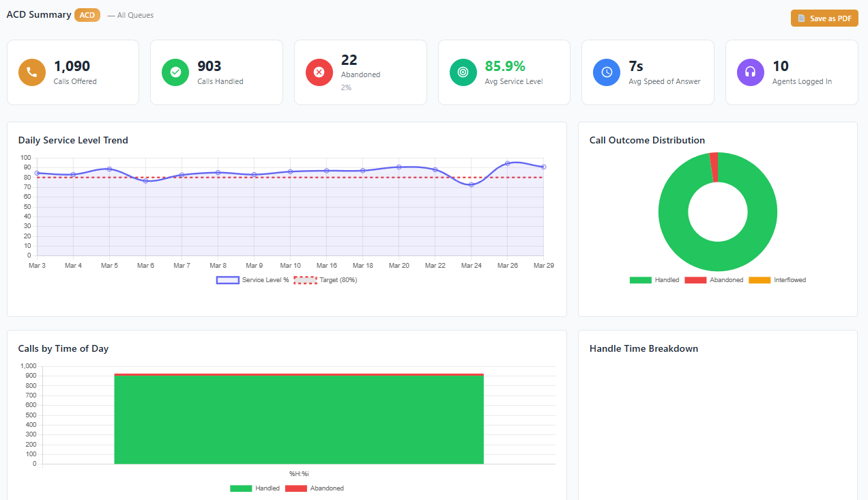Click the green bar in Calls by Time of Day
The image size is (868, 500).
(x=298, y=418)
